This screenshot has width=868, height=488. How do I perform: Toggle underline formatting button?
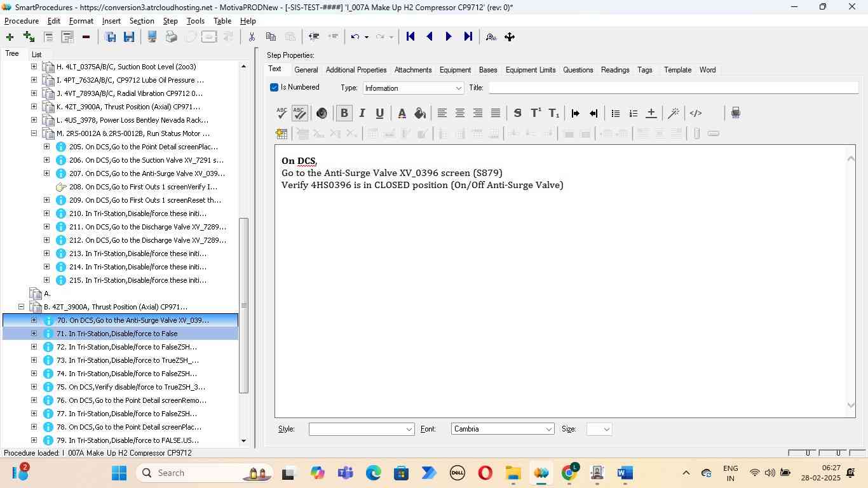pyautogui.click(x=380, y=113)
